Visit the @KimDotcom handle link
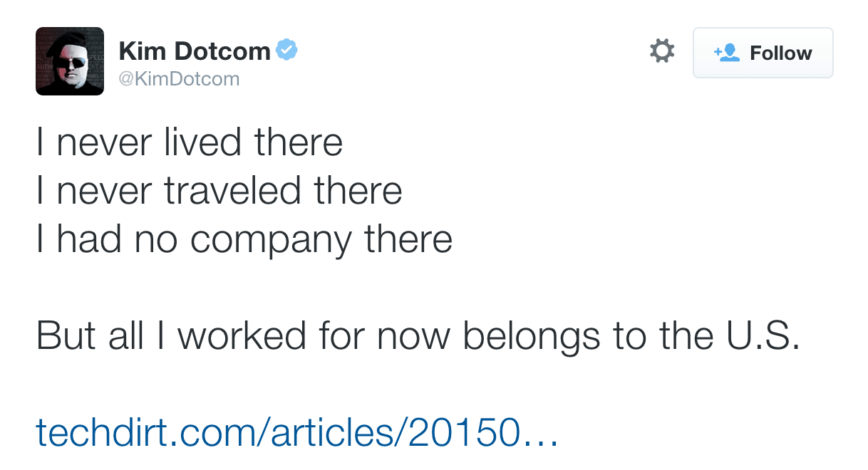The height and width of the screenshot is (470, 868). point(178,78)
